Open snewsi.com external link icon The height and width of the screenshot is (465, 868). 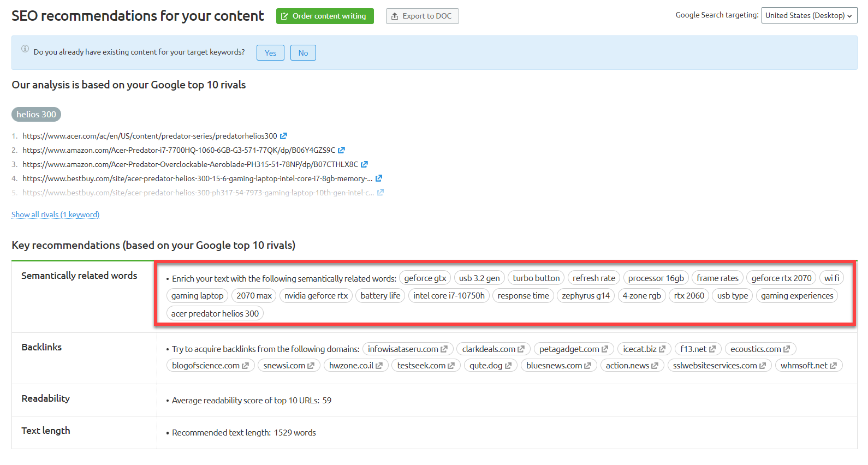tap(311, 366)
